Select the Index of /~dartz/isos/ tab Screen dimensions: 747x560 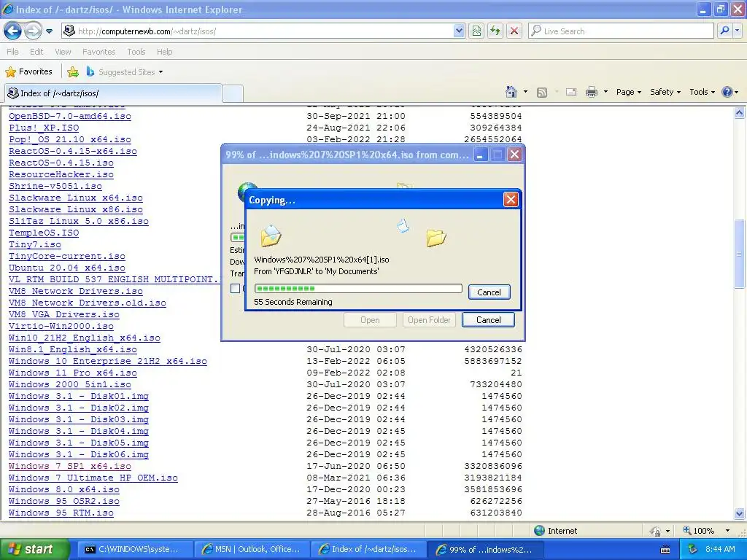113,93
